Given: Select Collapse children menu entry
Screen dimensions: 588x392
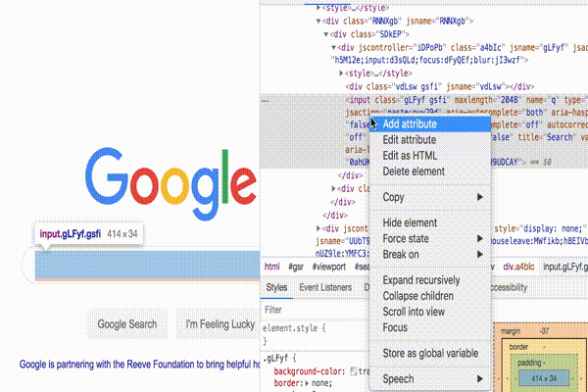Looking at the screenshot, I should click(430, 296).
